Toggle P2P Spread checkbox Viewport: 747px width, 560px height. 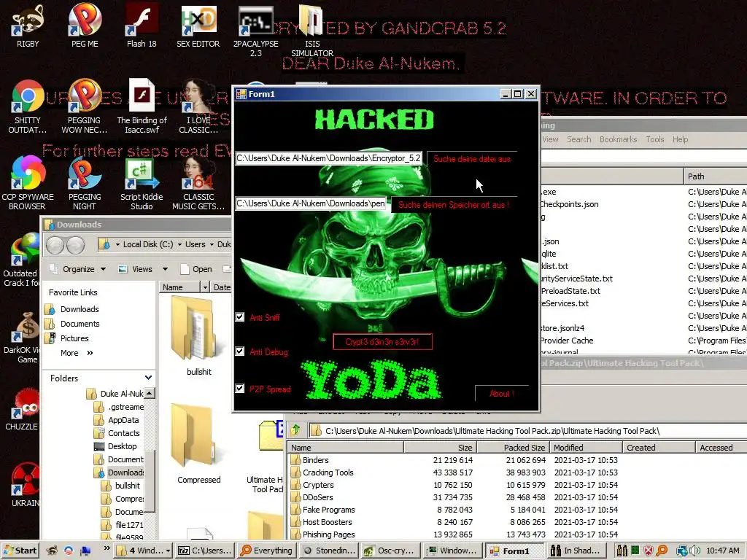pos(239,388)
